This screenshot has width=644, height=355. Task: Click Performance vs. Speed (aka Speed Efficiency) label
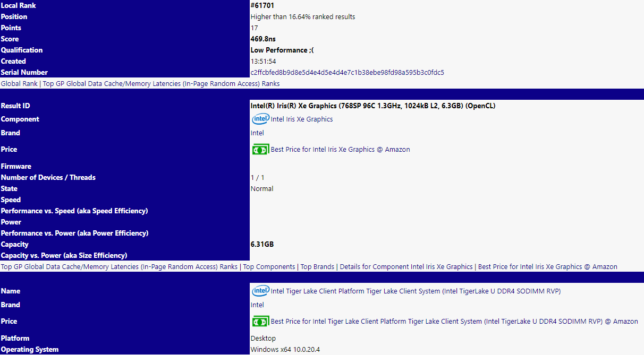point(74,211)
